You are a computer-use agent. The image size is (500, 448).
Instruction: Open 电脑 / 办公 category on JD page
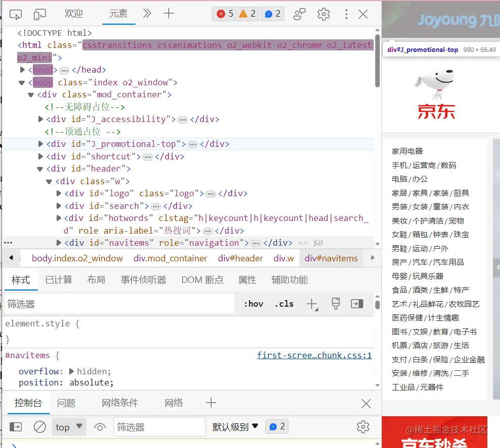click(410, 179)
